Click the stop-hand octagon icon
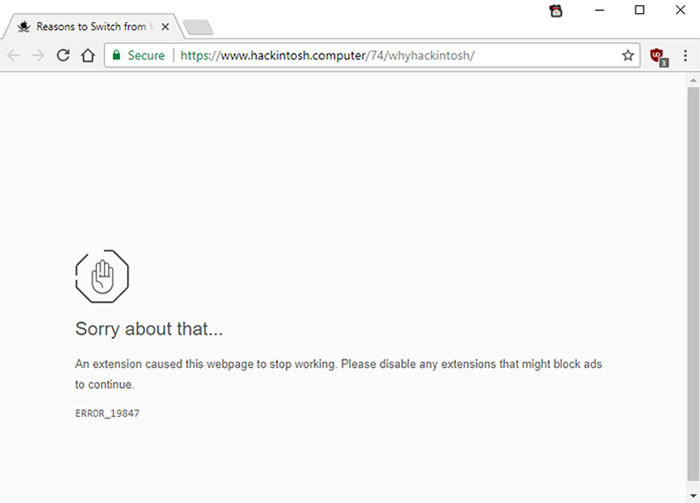The height and width of the screenshot is (503, 700). click(102, 276)
